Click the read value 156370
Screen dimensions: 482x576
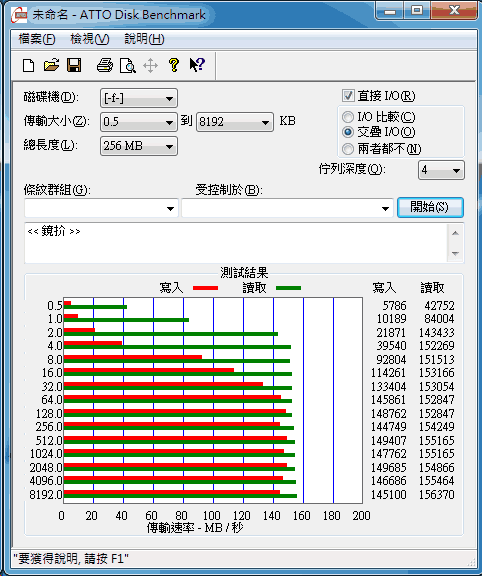(x=437, y=494)
